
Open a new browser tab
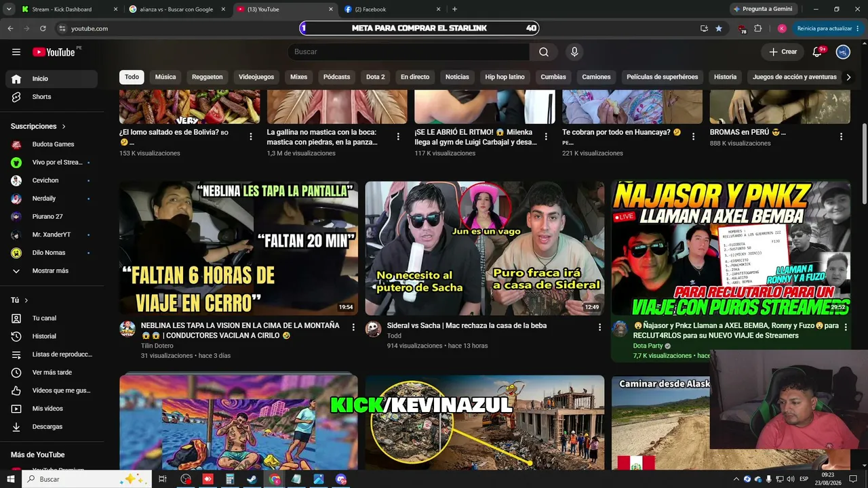(x=454, y=9)
